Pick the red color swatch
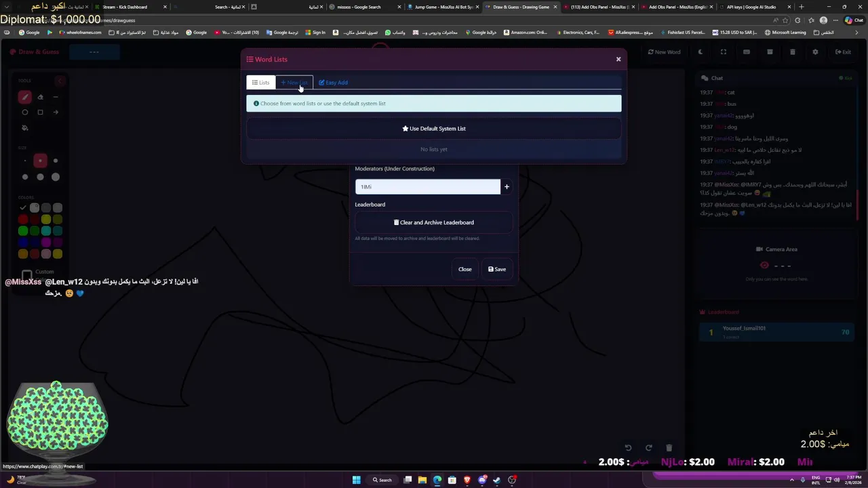Viewport: 868px width, 488px height. pos(23,220)
